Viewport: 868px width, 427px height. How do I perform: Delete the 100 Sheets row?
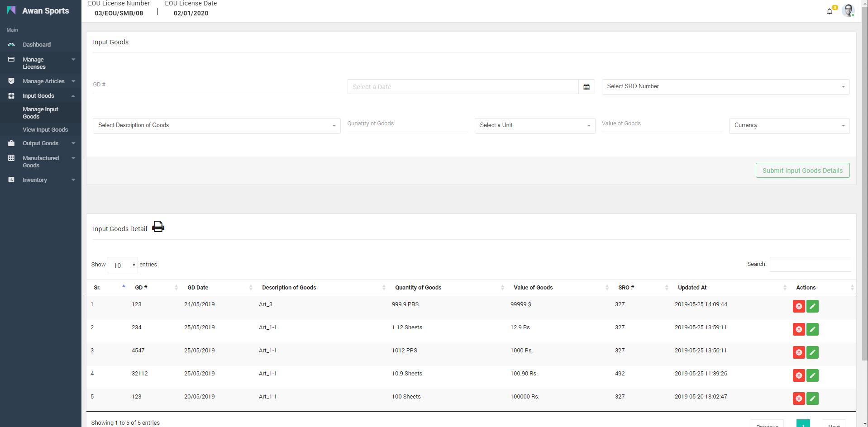tap(799, 399)
